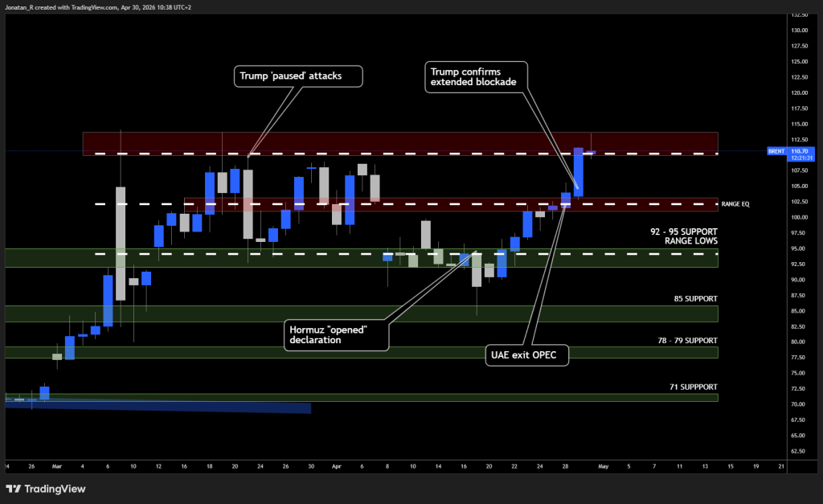Click the 'Mar' label on the time axis

pos(56,465)
